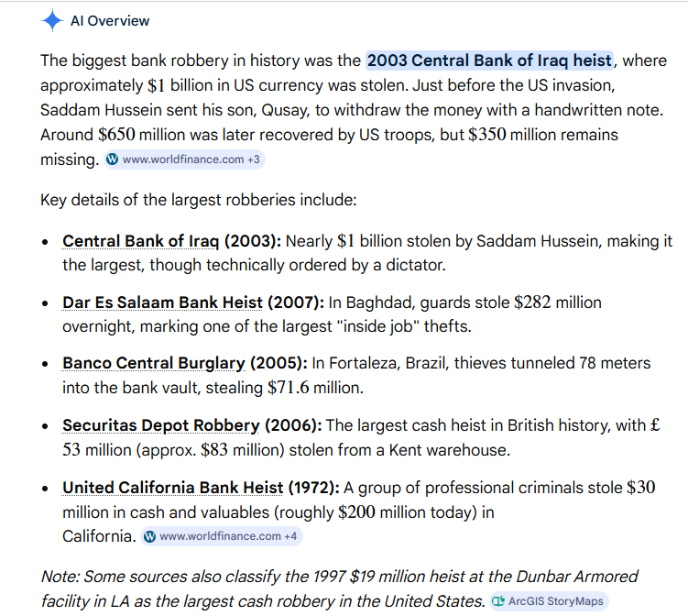Click the highlighted "2003 Central Bank of Iraq heist" text

pyautogui.click(x=489, y=61)
